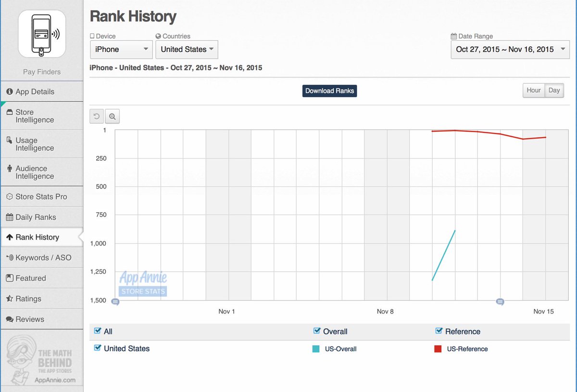Viewport: 577px width, 392px height.
Task: Reset chart zoom with undo icon
Action: pyautogui.click(x=97, y=116)
